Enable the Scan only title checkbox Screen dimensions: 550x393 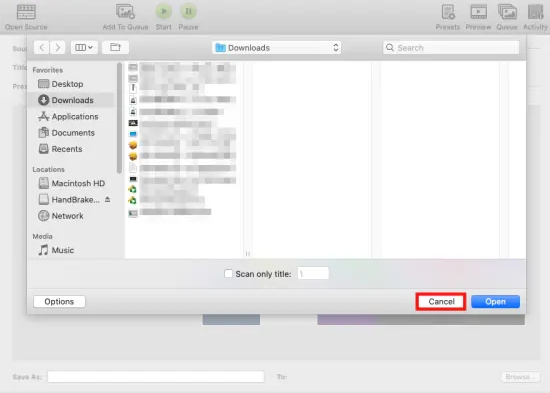click(x=228, y=273)
